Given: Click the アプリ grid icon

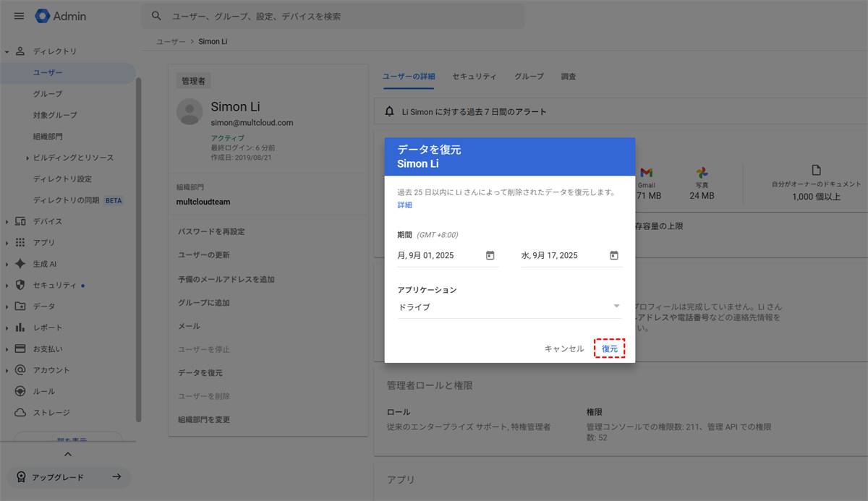Looking at the screenshot, I should 20,242.
